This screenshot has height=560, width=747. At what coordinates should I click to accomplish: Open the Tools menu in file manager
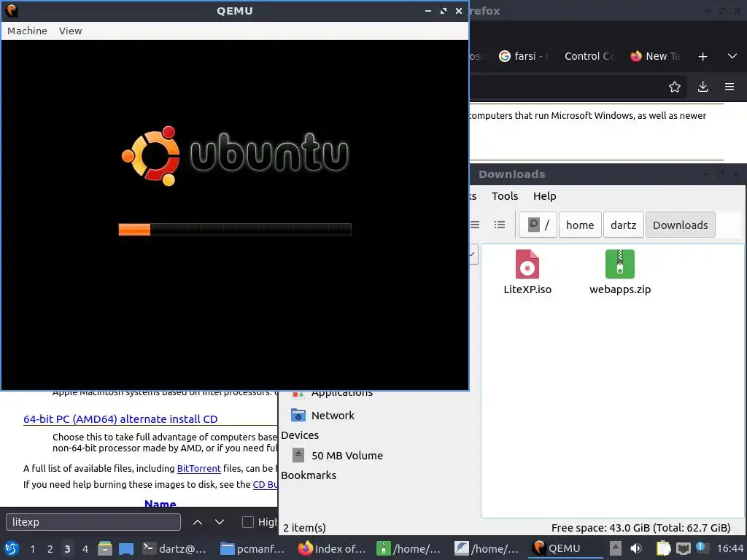click(505, 196)
